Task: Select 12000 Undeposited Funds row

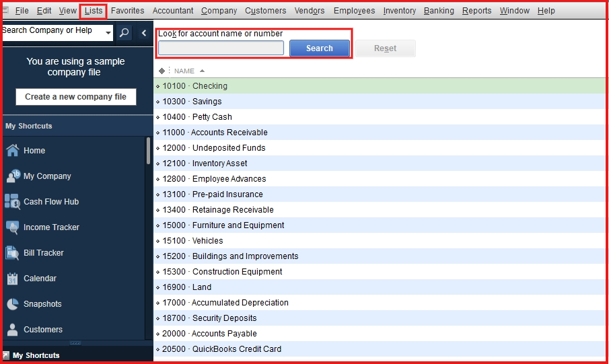Action: click(380, 148)
